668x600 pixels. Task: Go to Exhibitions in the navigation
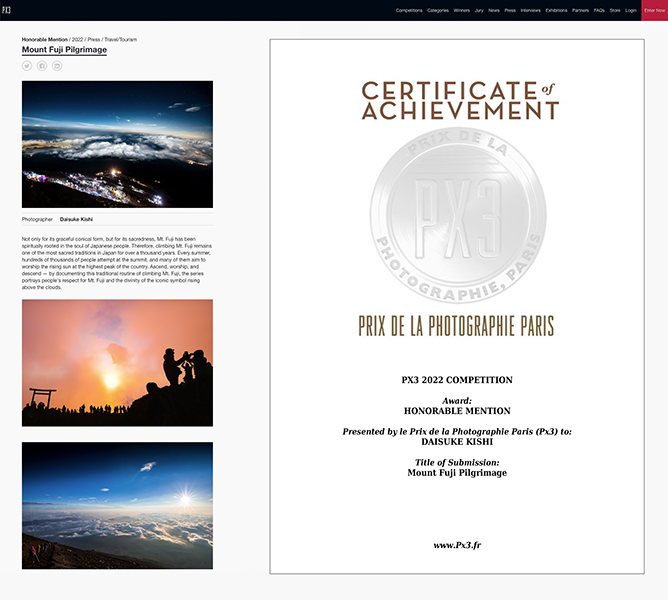(x=557, y=10)
